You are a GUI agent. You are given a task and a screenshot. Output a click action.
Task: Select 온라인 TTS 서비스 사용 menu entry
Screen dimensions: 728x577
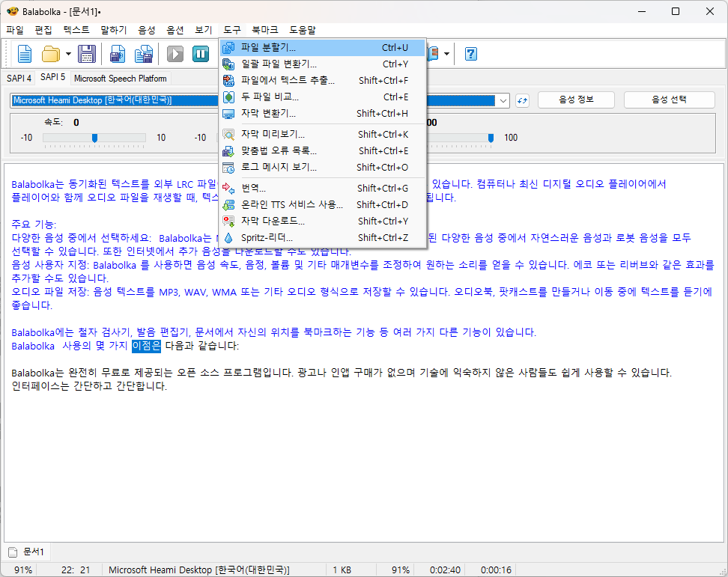point(322,204)
